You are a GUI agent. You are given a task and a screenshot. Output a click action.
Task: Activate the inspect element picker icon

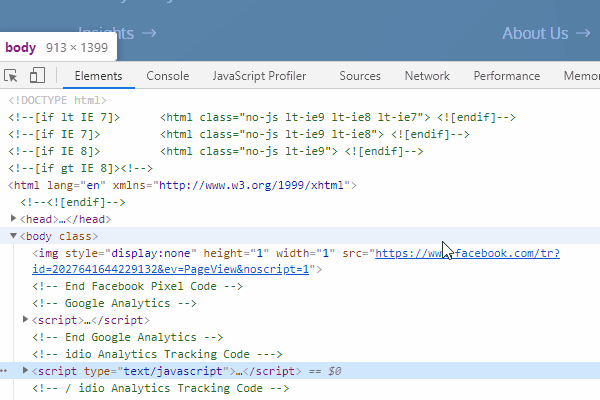(x=11, y=75)
